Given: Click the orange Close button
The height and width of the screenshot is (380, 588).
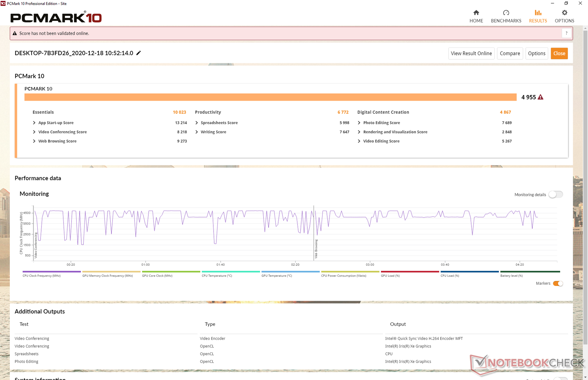Looking at the screenshot, I should [559, 53].
